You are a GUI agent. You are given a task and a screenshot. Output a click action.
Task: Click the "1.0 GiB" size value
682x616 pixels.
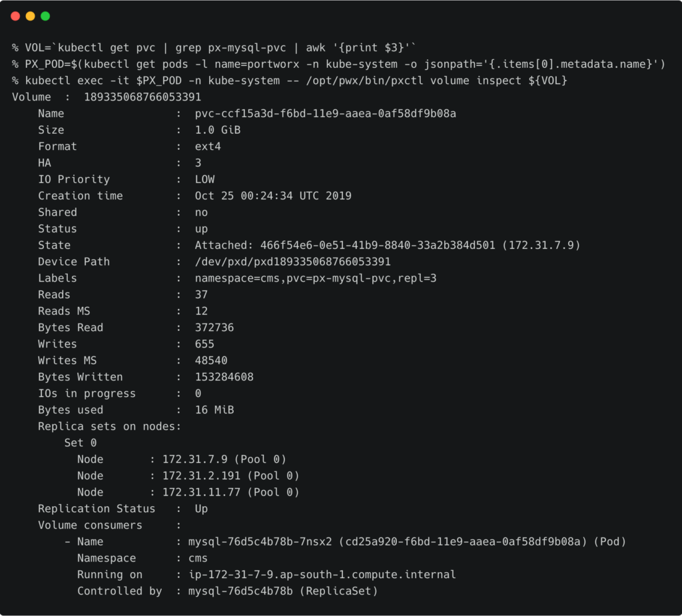tap(217, 131)
